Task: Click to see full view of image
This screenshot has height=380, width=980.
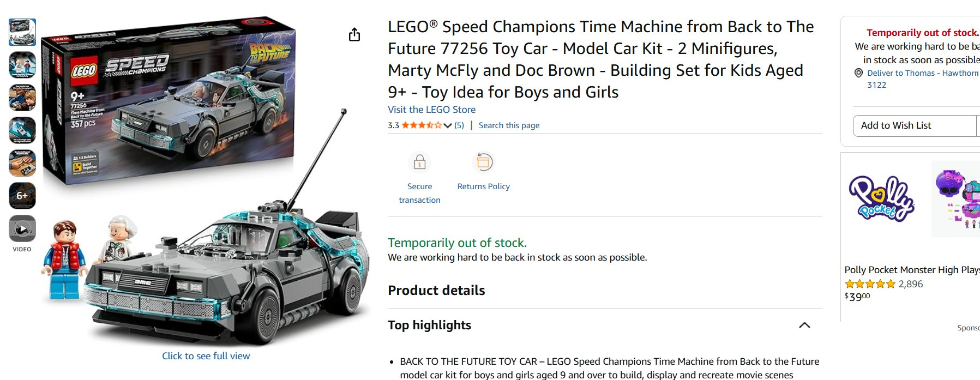Action: pyautogui.click(x=206, y=356)
